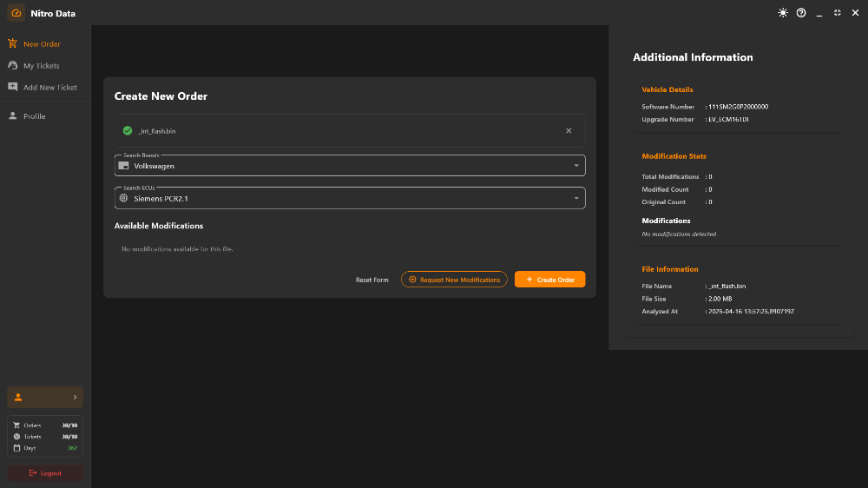Click the File Information heading

[670, 269]
